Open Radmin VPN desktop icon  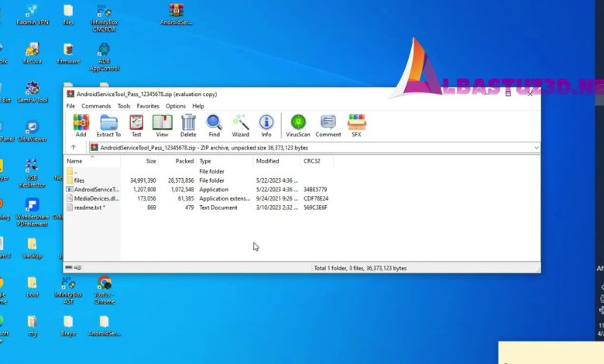33,15
